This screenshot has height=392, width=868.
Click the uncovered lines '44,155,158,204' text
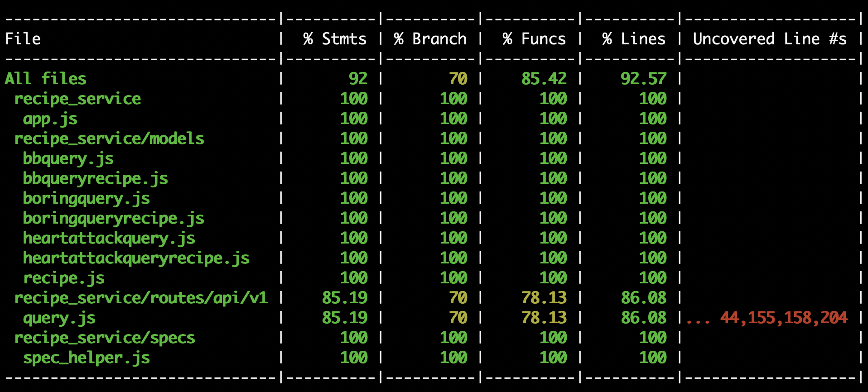coord(784,318)
